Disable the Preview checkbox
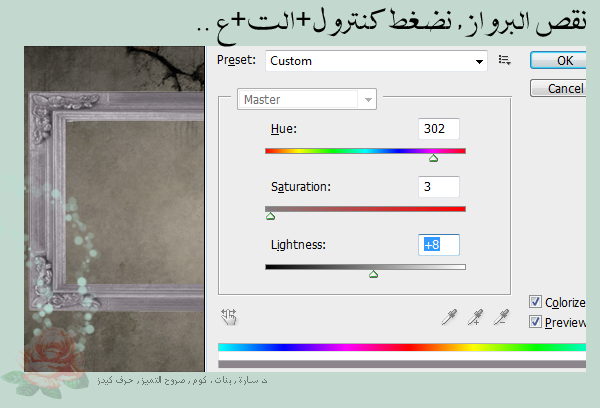Screen dimensions: 600x408 tap(536, 322)
